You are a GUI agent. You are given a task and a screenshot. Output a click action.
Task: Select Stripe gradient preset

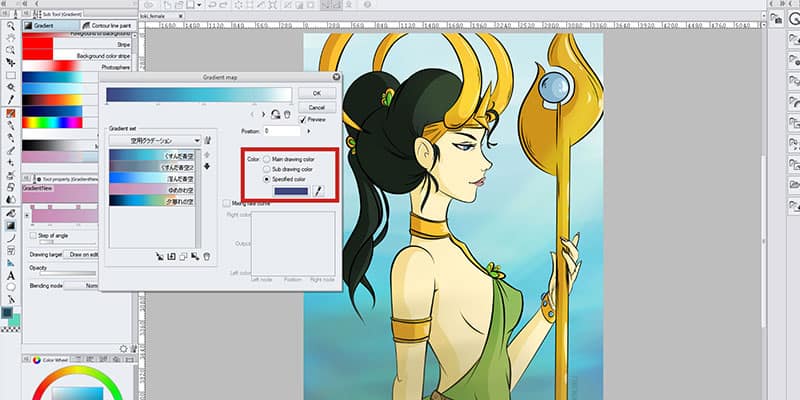(77, 44)
